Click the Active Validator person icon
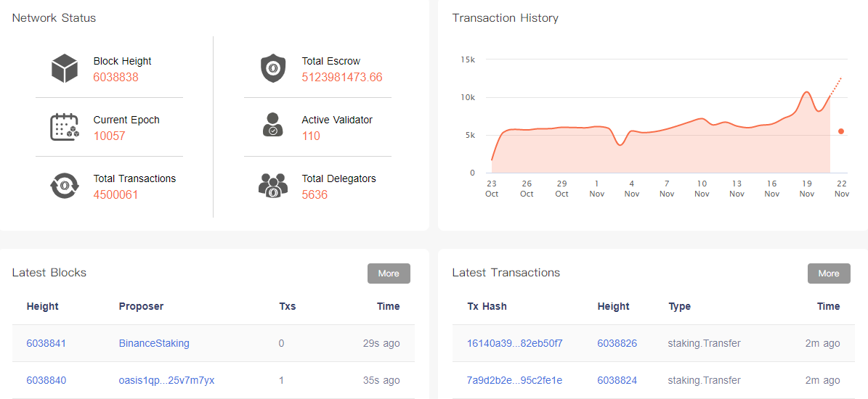Image resolution: width=868 pixels, height=399 pixels. (x=272, y=125)
